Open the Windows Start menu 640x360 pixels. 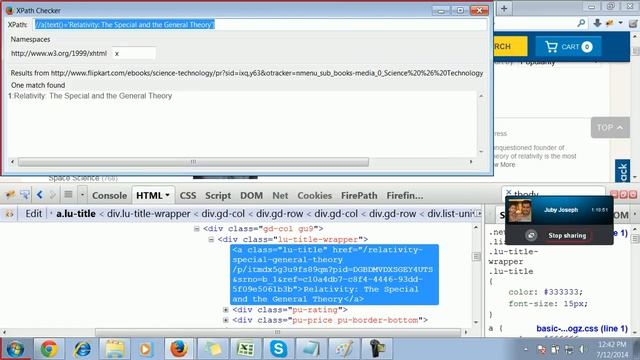click(15, 349)
